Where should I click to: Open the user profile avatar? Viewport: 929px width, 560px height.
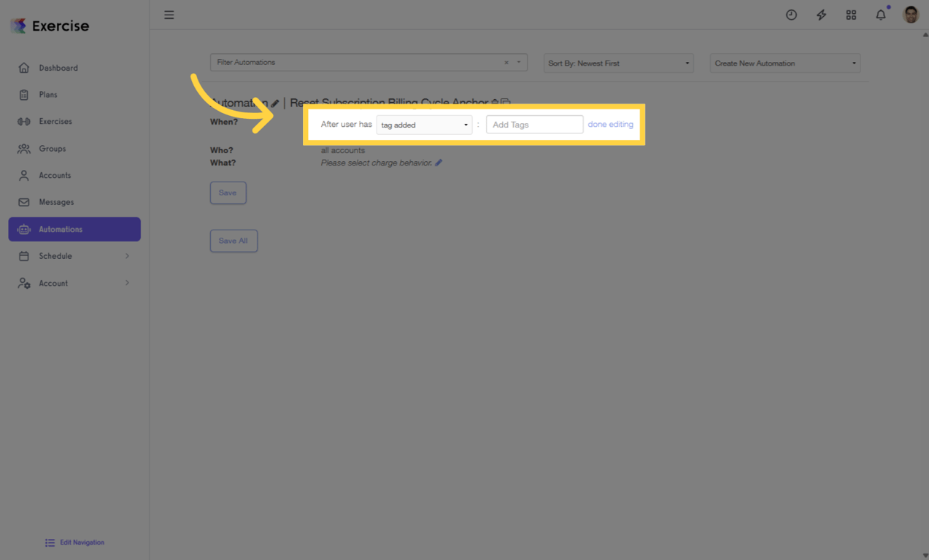coord(911,15)
